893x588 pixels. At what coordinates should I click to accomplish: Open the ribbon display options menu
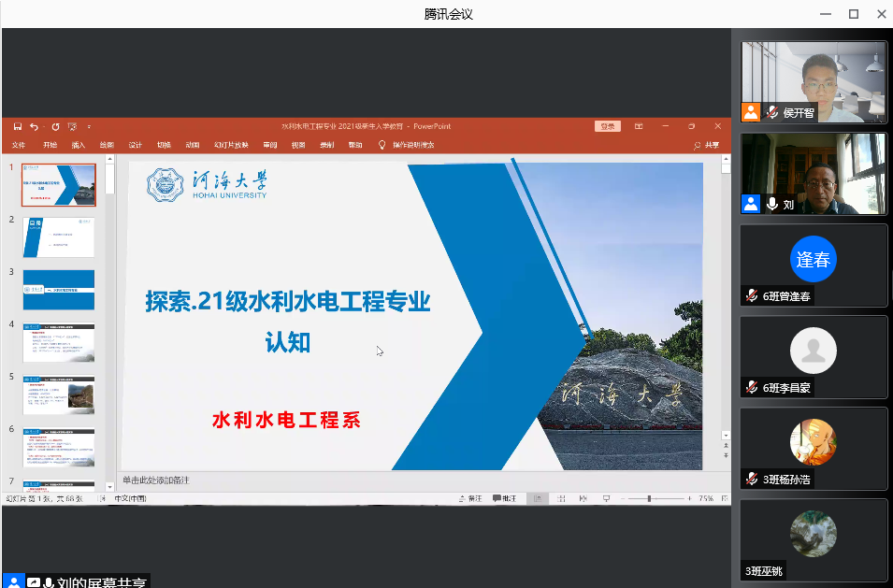click(639, 126)
